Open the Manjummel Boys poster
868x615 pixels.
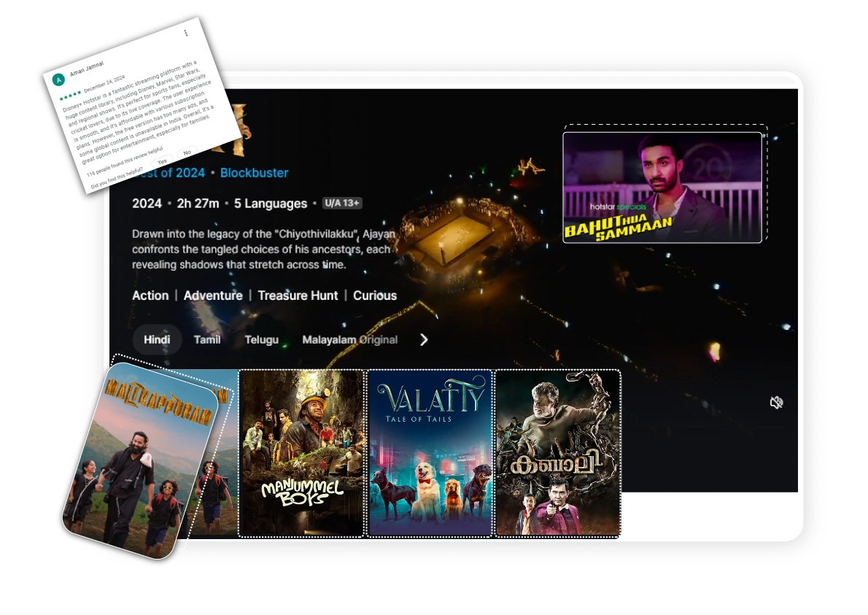point(302,453)
